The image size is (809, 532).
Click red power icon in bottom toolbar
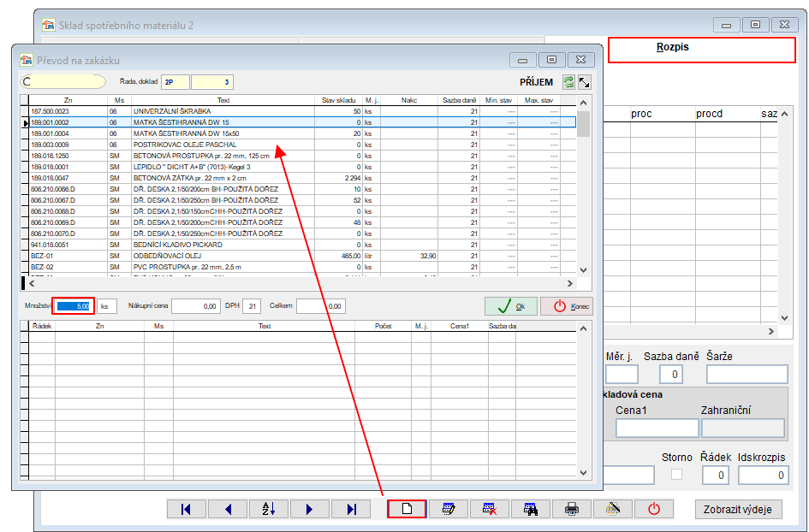(x=654, y=509)
